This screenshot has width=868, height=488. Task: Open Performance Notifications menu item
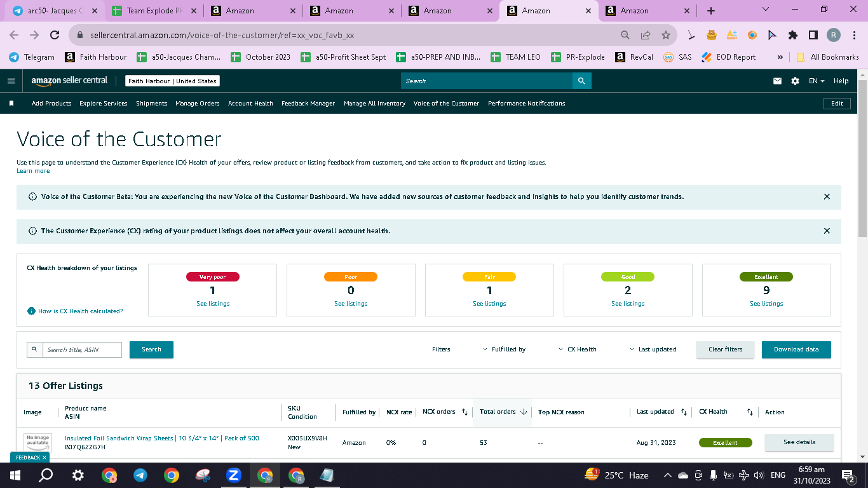pyautogui.click(x=527, y=103)
